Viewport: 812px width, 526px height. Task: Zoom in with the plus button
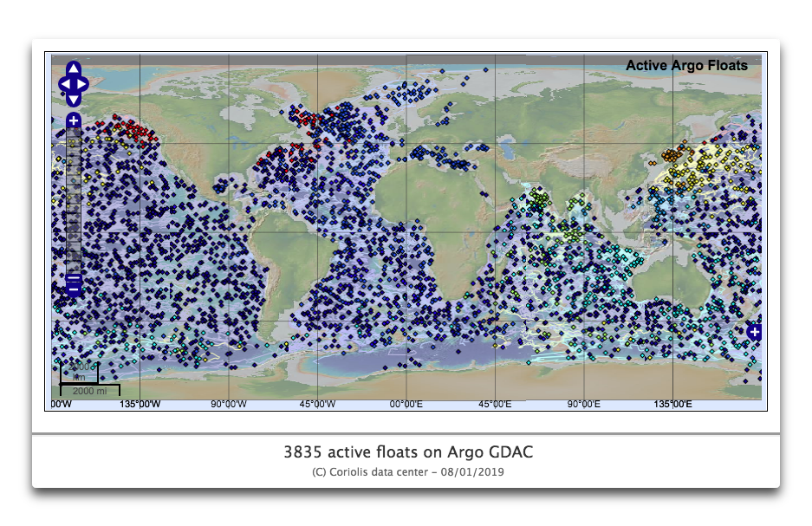pos(74,120)
